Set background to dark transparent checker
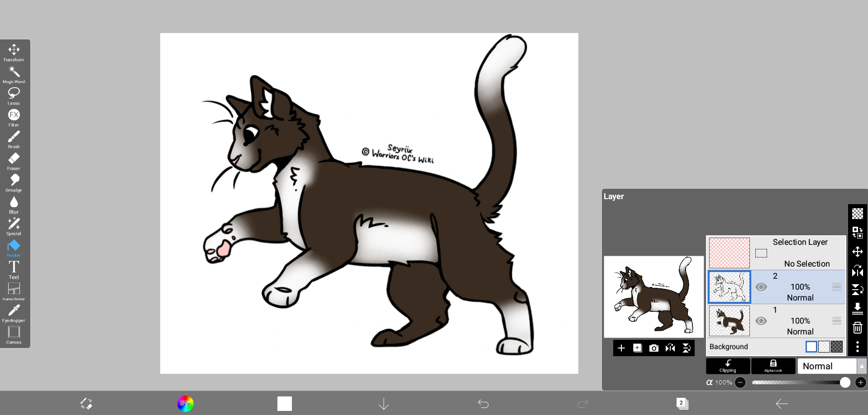The height and width of the screenshot is (415, 868). [837, 347]
